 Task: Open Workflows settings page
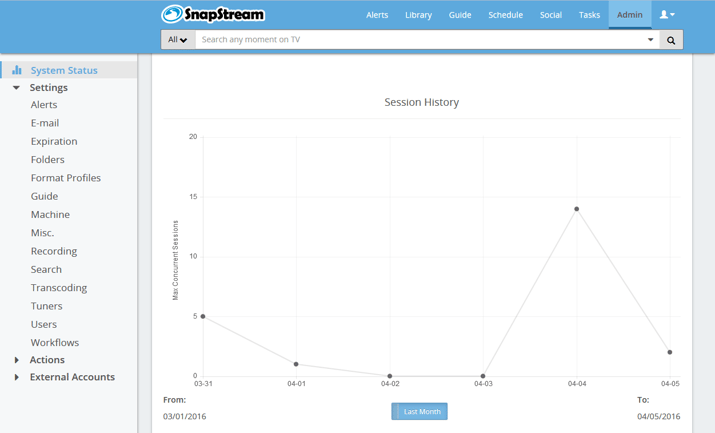(54, 342)
